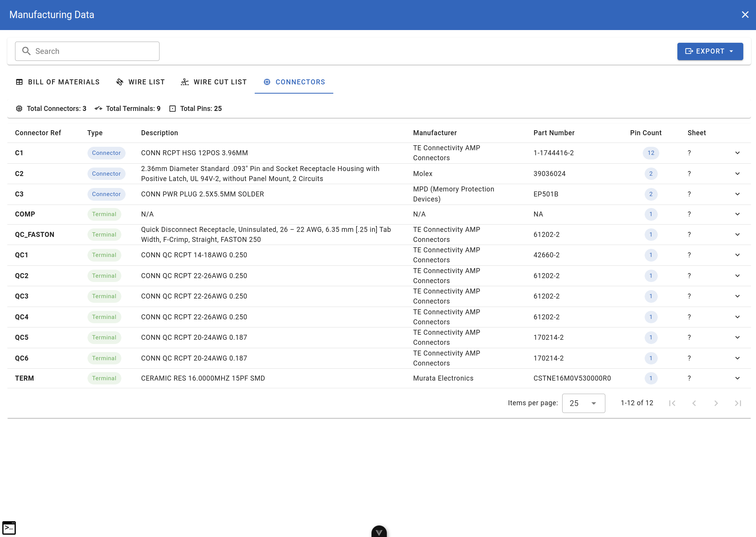The image size is (756, 537).
Task: Click the search magnifier icon
Action: point(26,51)
